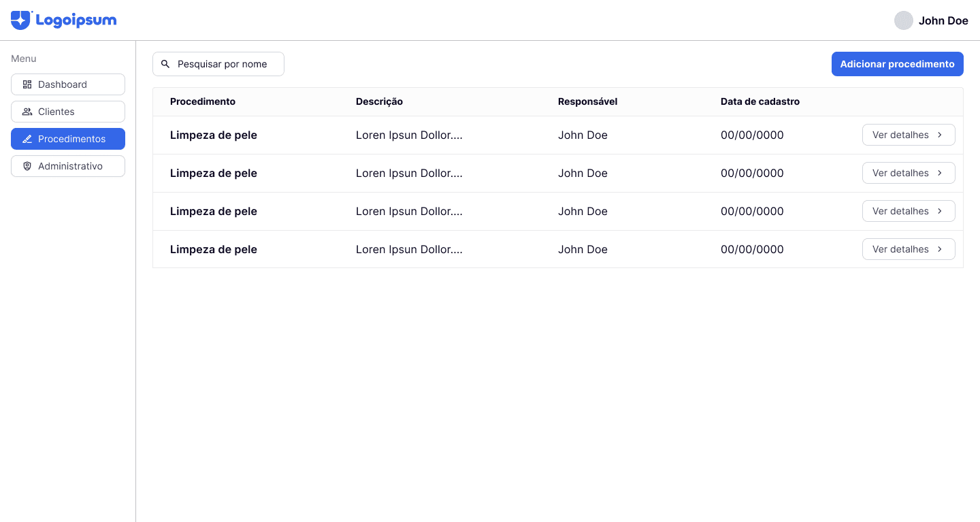
Task: Click the Clientes people icon
Action: [x=27, y=112]
